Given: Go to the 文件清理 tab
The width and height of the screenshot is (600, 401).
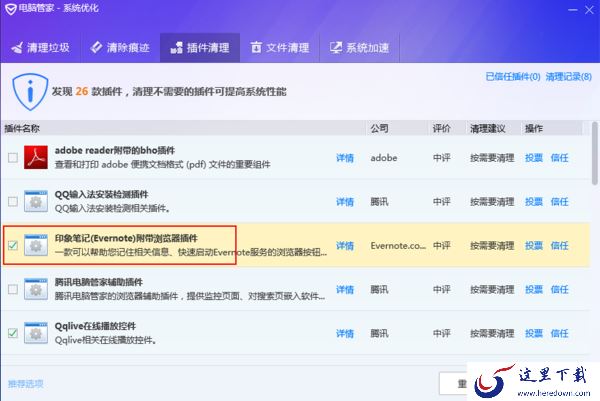Looking at the screenshot, I should tap(280, 48).
